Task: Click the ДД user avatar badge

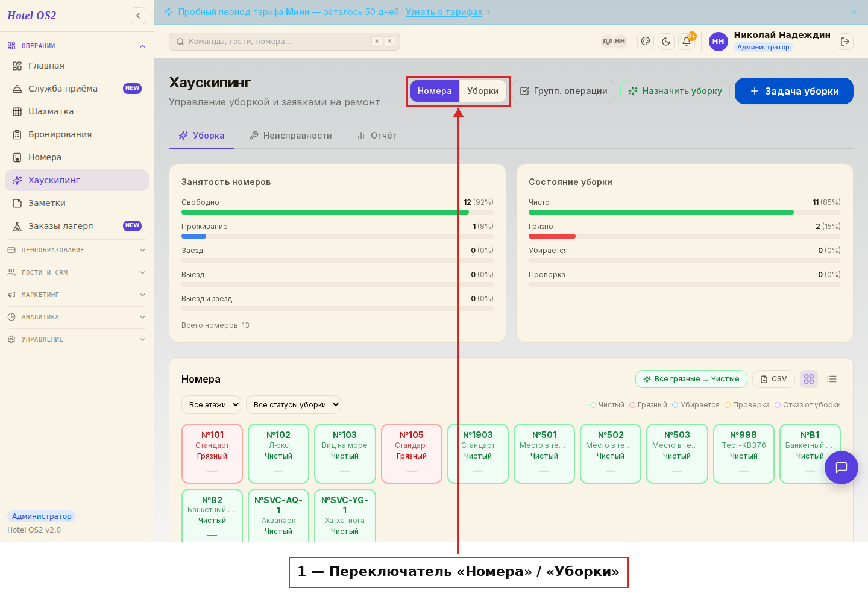Action: pyautogui.click(x=607, y=42)
